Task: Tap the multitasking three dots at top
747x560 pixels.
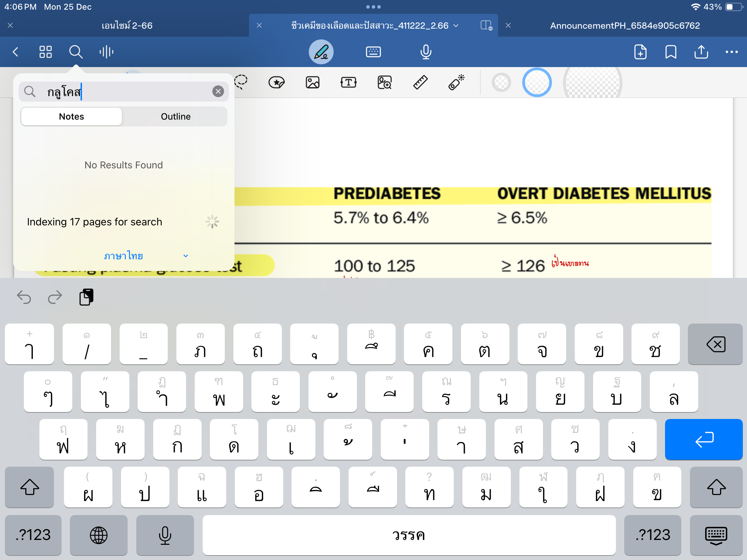Action: tap(373, 7)
